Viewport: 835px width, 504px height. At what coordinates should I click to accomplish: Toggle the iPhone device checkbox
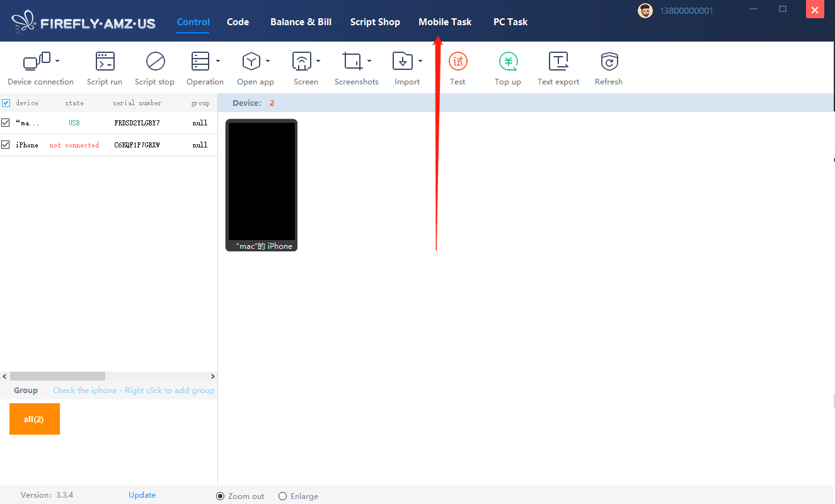coord(6,144)
